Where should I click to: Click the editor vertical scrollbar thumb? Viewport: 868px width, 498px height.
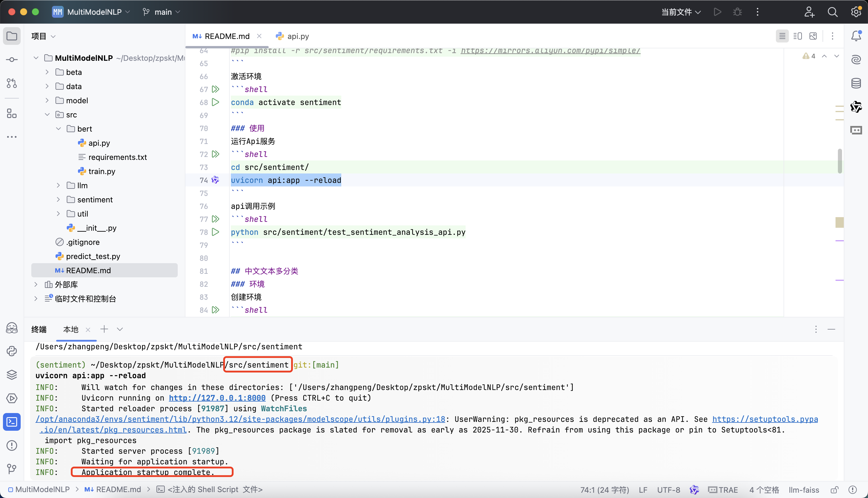(840, 161)
